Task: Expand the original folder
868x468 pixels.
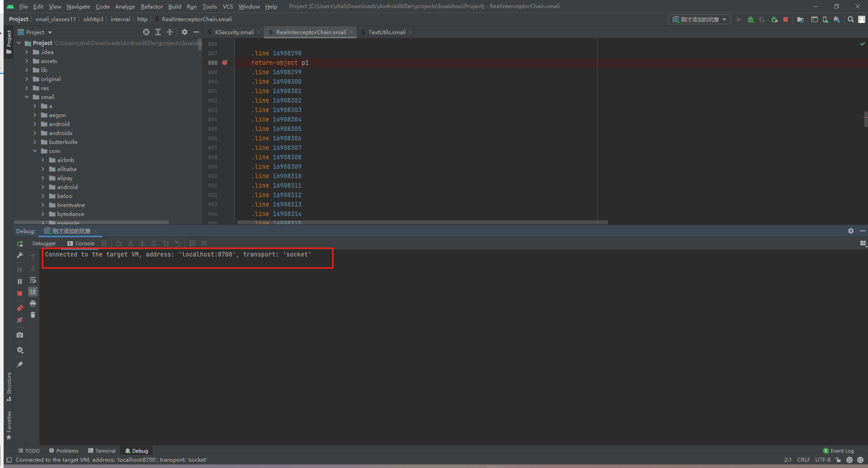Action: pyautogui.click(x=27, y=79)
